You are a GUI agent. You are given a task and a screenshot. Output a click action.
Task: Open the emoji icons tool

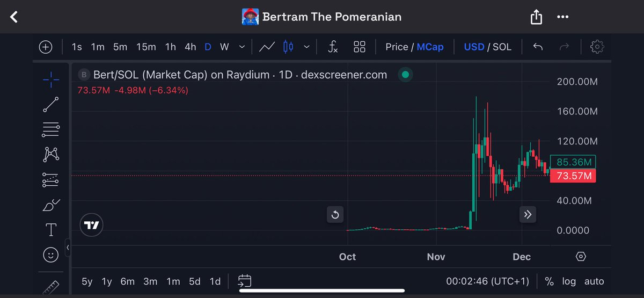[x=51, y=256]
